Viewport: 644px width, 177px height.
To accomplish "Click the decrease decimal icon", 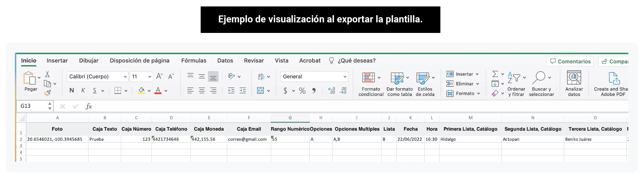I will pyautogui.click(x=343, y=91).
